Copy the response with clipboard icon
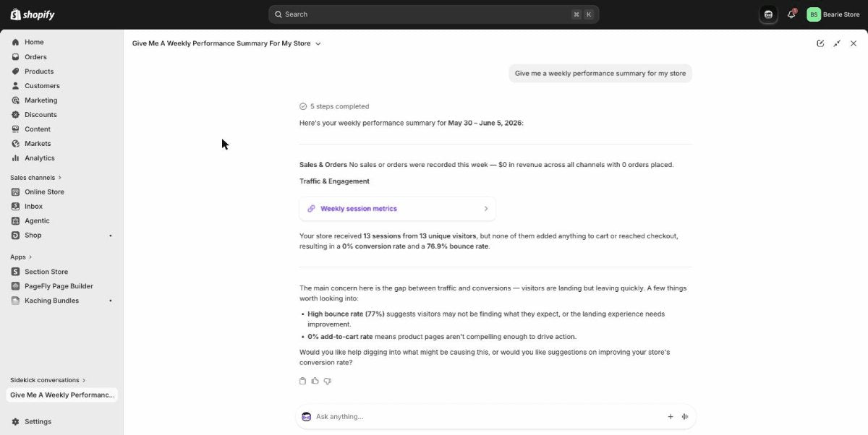The image size is (868, 435). pyautogui.click(x=303, y=381)
